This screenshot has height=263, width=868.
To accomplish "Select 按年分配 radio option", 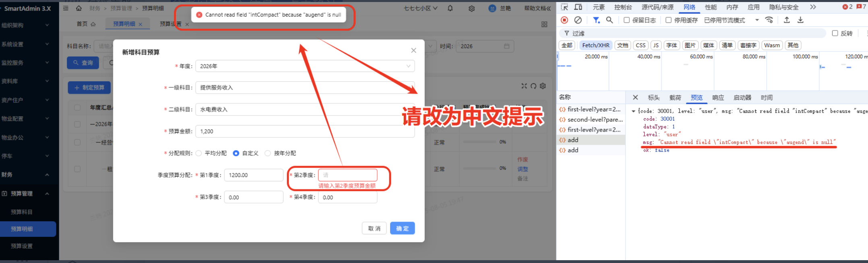I will coord(268,153).
